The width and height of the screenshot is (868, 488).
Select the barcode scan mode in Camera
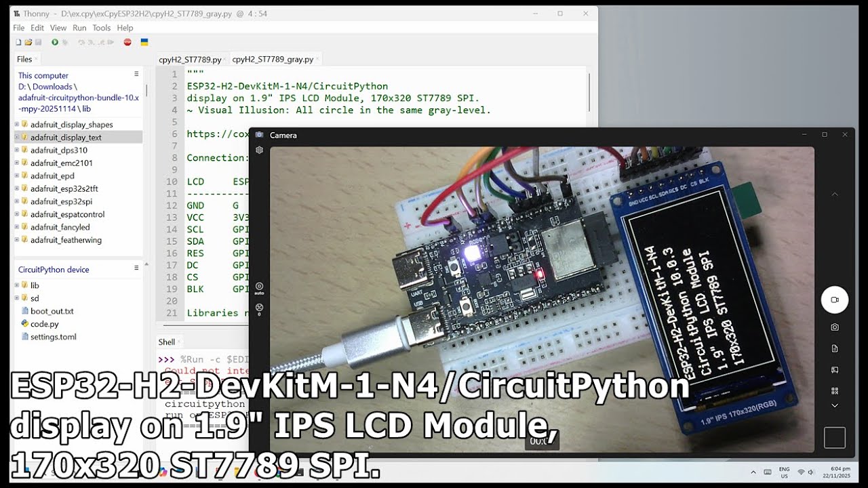(835, 390)
